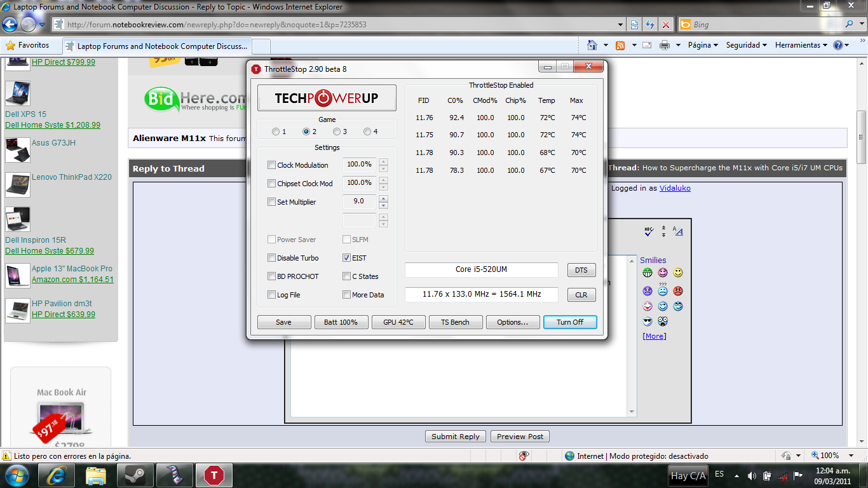
Task: Open ThrottleStop Options
Action: (x=513, y=322)
